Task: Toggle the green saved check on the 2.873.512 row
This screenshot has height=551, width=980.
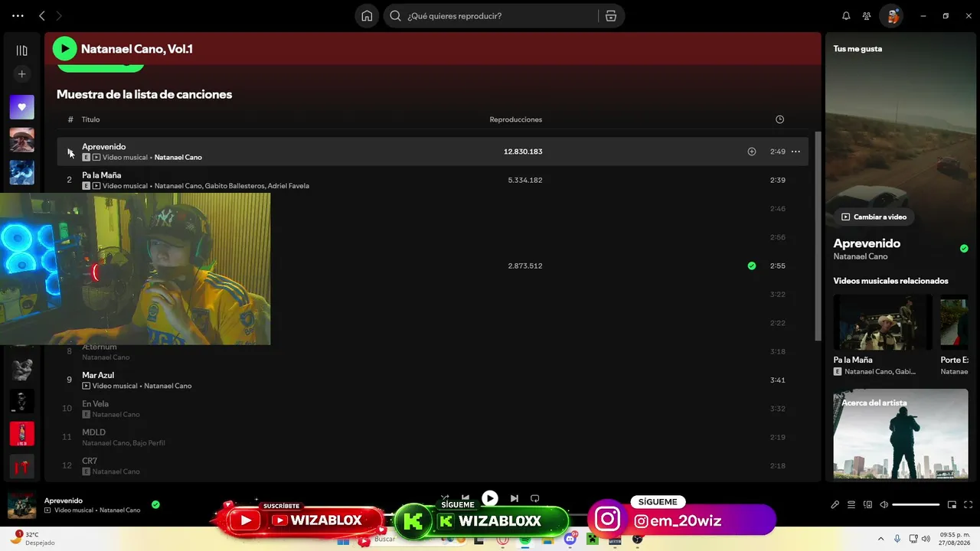Action: 752,266
